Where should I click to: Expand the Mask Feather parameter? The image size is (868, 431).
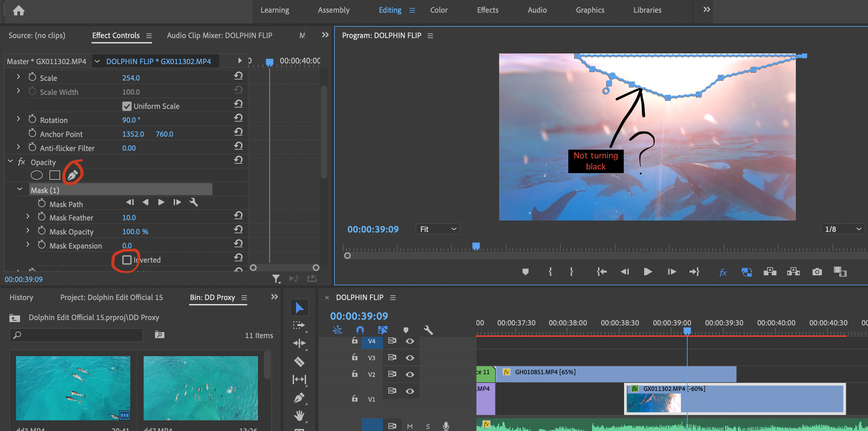(28, 217)
